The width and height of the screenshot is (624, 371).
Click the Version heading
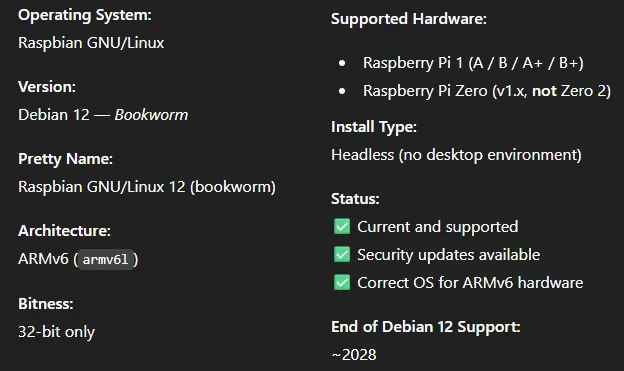click(x=47, y=87)
